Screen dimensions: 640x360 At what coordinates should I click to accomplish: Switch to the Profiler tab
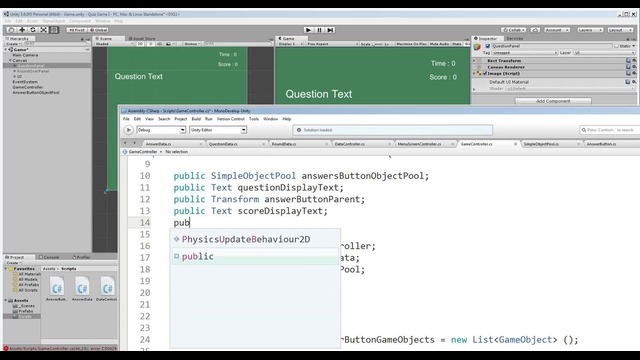point(82,257)
